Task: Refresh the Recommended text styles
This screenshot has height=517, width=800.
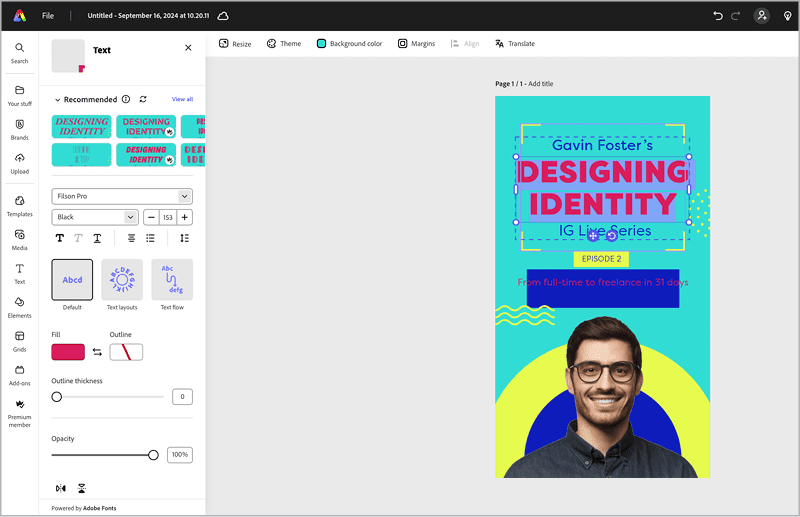Action: pos(143,99)
